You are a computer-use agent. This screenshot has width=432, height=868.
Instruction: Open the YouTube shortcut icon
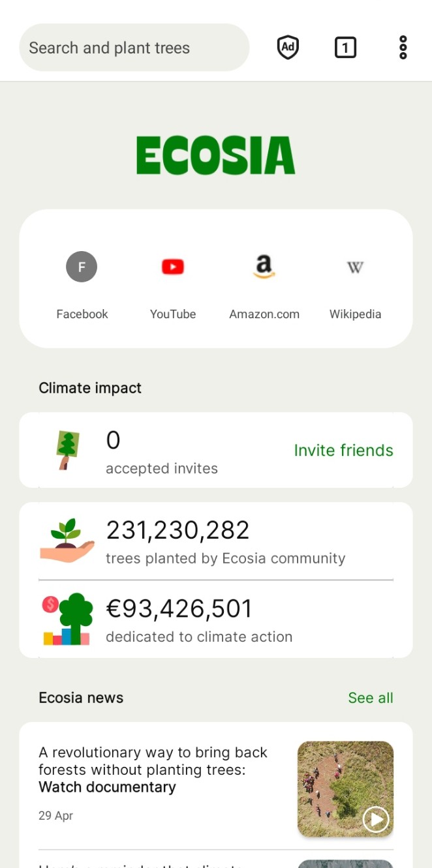point(173,267)
